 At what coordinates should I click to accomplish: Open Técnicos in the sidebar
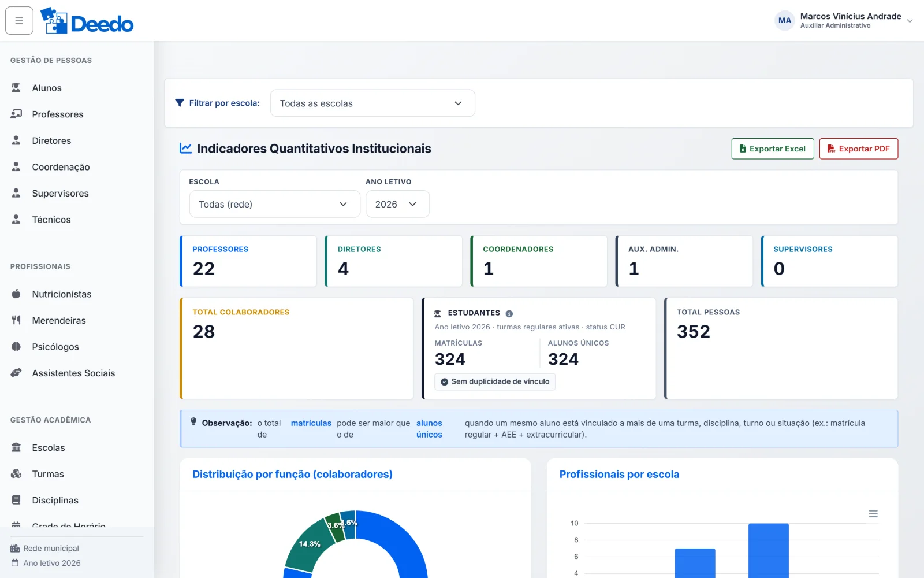pos(51,220)
